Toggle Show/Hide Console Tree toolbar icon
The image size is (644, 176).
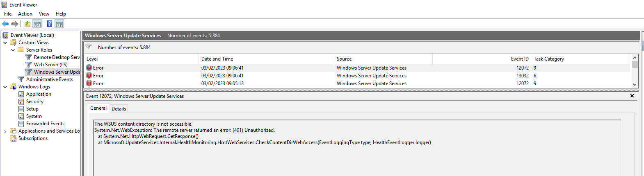coord(37,24)
